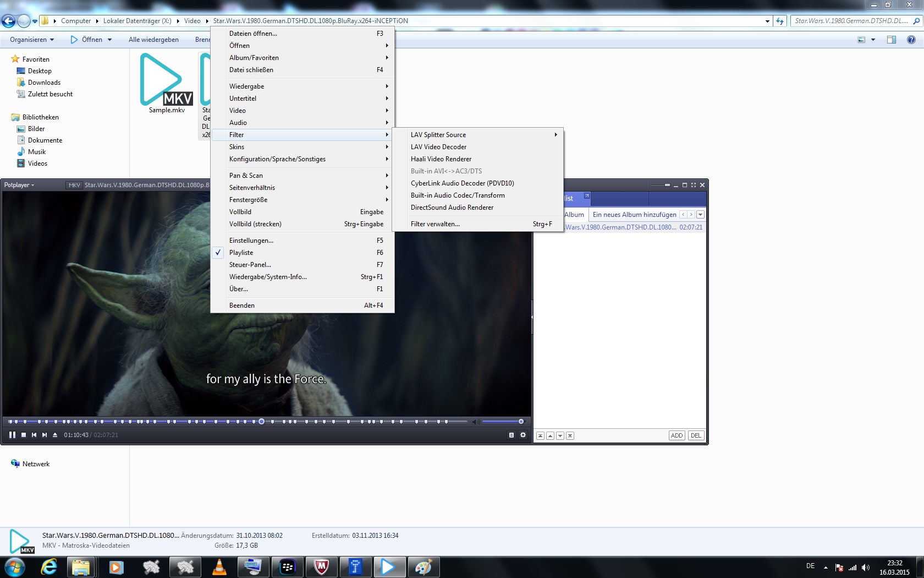Adjust the Potplayer volume slider handle
Viewport: 924px width, 578px height.
coord(521,422)
